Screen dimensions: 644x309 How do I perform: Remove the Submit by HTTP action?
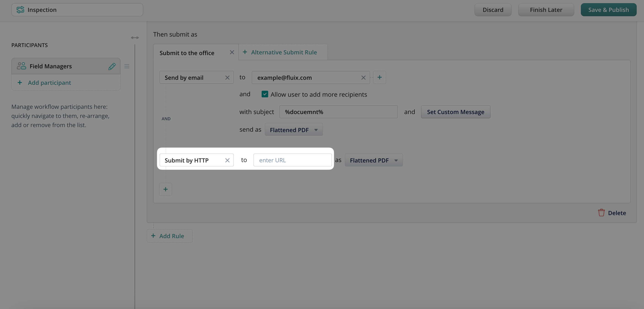[227, 160]
